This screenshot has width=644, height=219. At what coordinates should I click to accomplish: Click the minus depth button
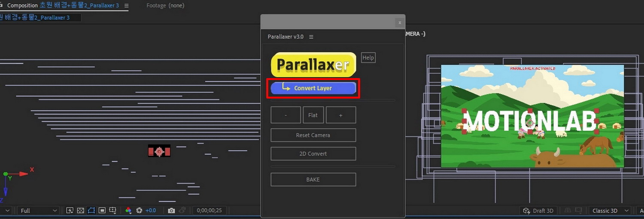coord(286,115)
